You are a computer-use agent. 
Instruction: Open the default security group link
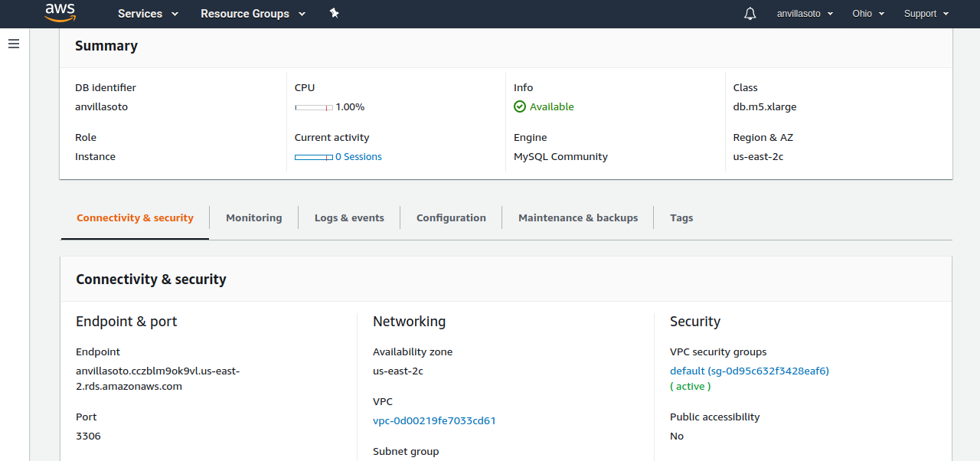749,371
